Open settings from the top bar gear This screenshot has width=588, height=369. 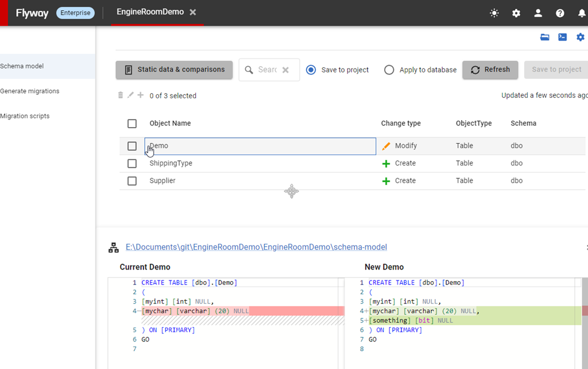tap(516, 13)
